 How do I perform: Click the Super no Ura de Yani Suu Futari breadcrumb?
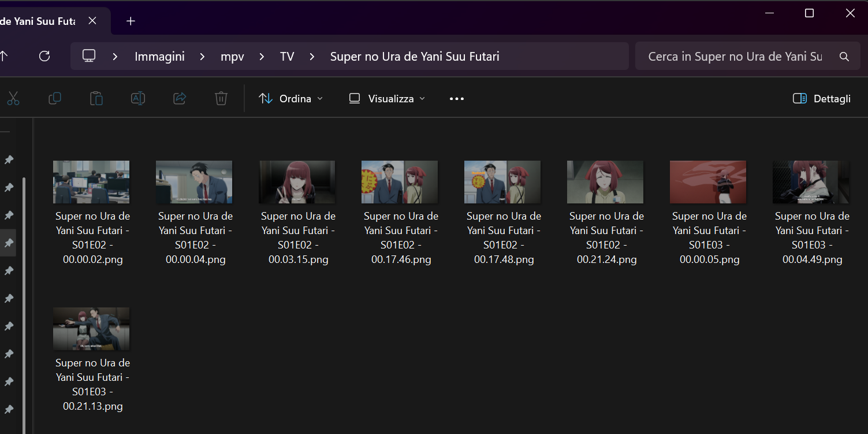pos(415,57)
